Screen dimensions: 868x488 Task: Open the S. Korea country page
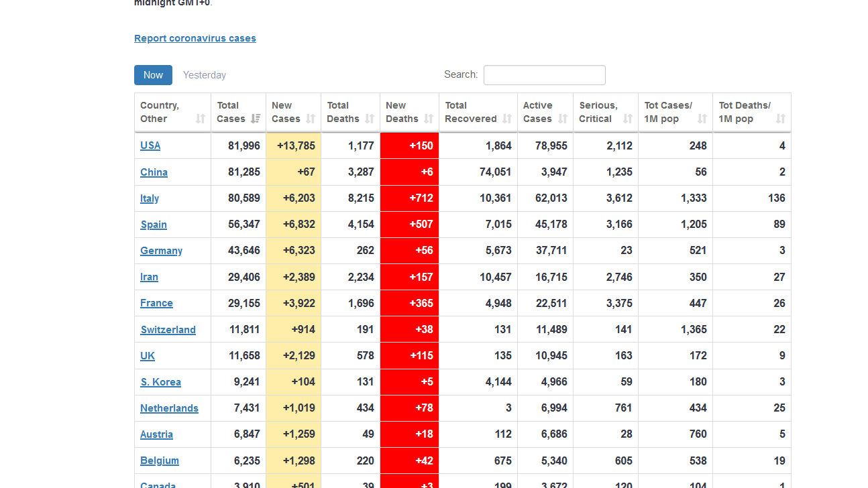click(x=160, y=382)
